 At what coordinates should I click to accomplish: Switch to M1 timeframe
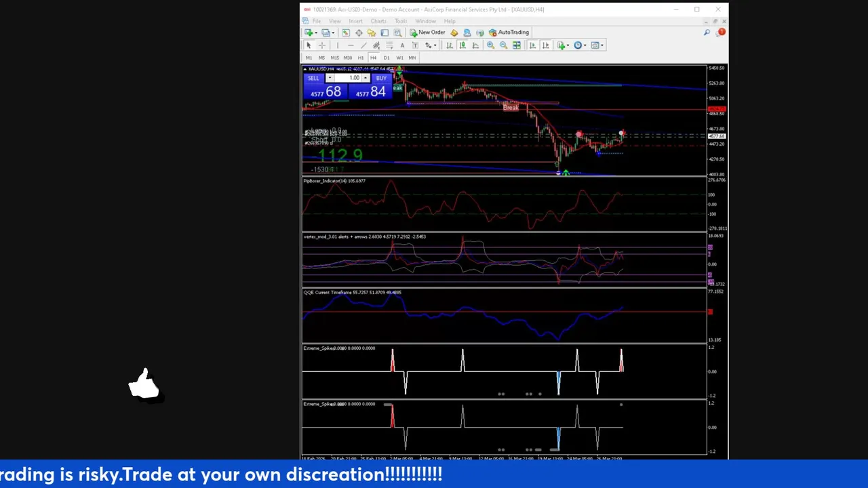[x=309, y=58]
